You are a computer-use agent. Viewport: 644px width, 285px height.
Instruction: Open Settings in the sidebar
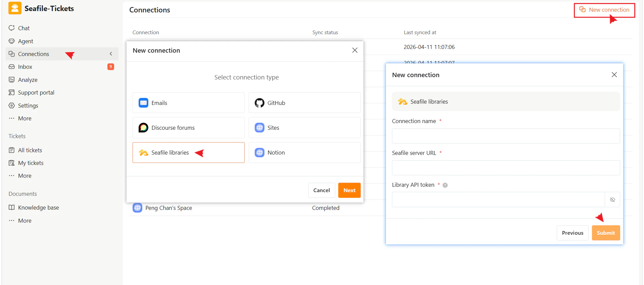coord(28,106)
